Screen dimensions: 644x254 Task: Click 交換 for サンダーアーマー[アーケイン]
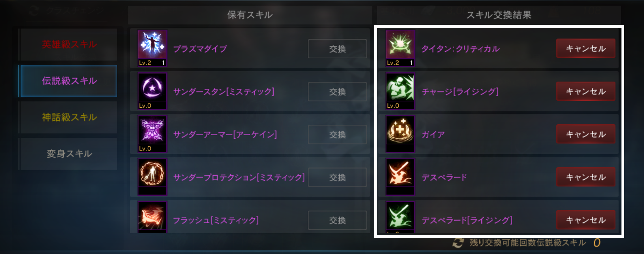[x=337, y=135]
